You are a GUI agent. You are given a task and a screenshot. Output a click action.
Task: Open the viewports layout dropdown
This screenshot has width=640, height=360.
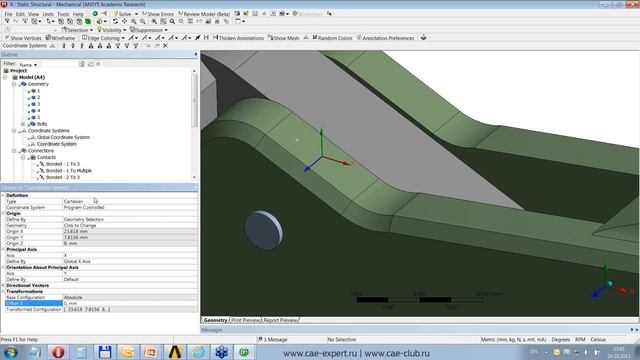pos(240,21)
